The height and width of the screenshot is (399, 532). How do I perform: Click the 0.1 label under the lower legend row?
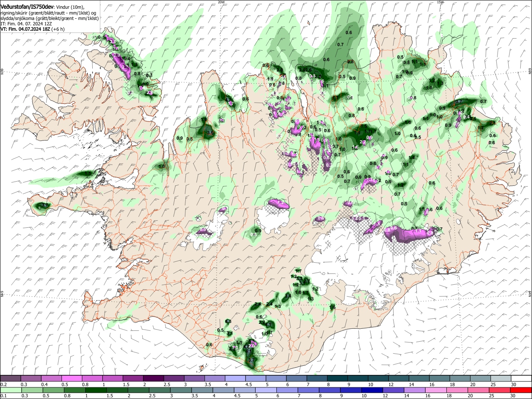[x=3, y=396]
